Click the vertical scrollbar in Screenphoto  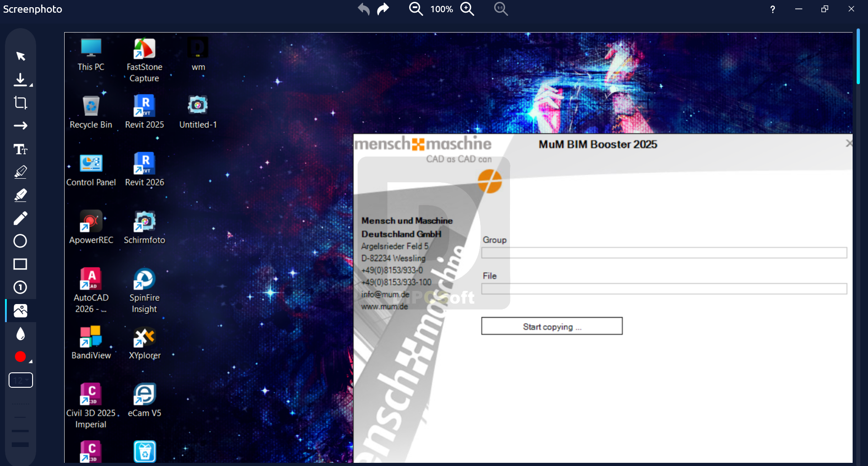click(x=858, y=57)
